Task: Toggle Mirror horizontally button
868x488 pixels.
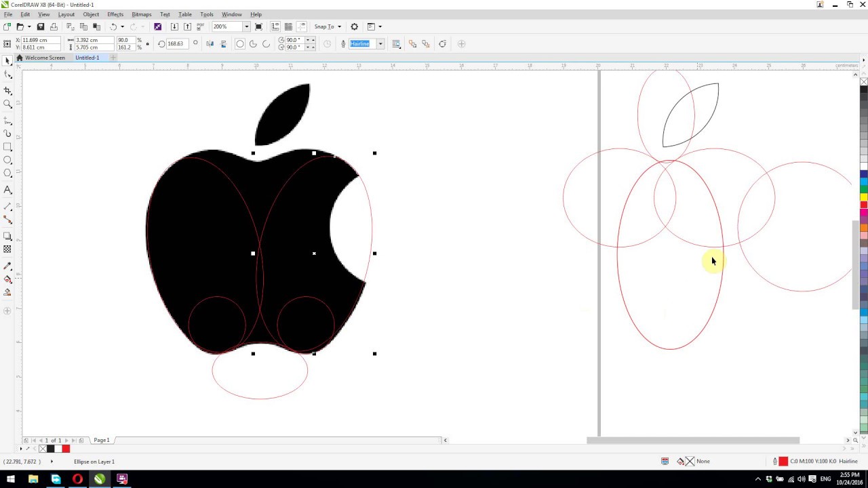Action: point(210,44)
